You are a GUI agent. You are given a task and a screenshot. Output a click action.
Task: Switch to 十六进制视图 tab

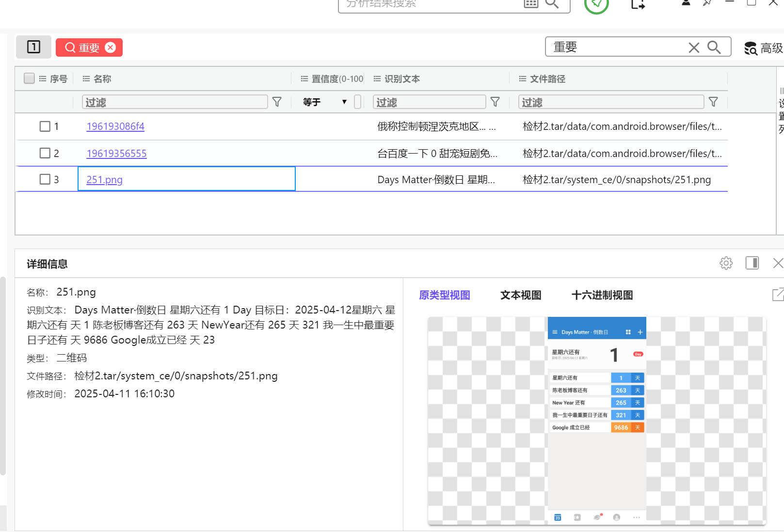point(601,295)
